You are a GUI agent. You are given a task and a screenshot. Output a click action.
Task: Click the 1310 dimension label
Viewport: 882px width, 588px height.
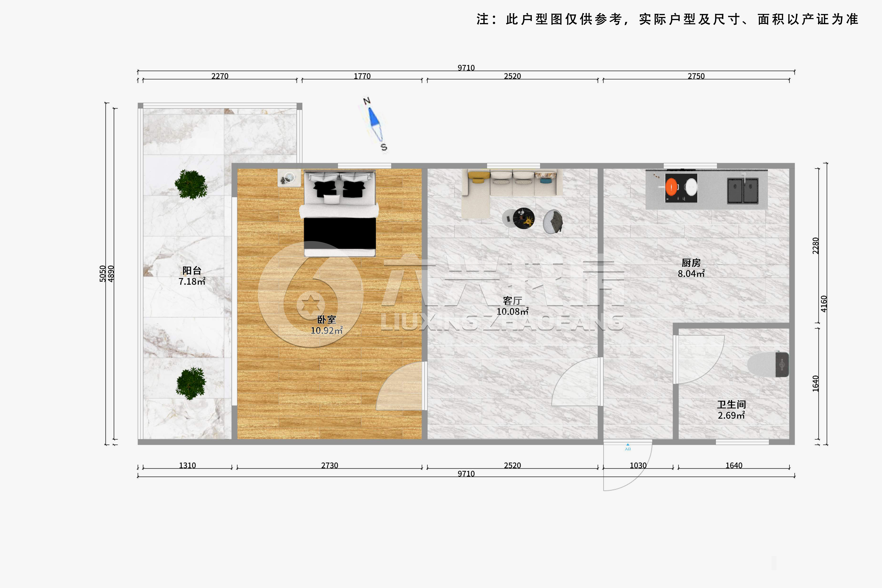coord(188,465)
